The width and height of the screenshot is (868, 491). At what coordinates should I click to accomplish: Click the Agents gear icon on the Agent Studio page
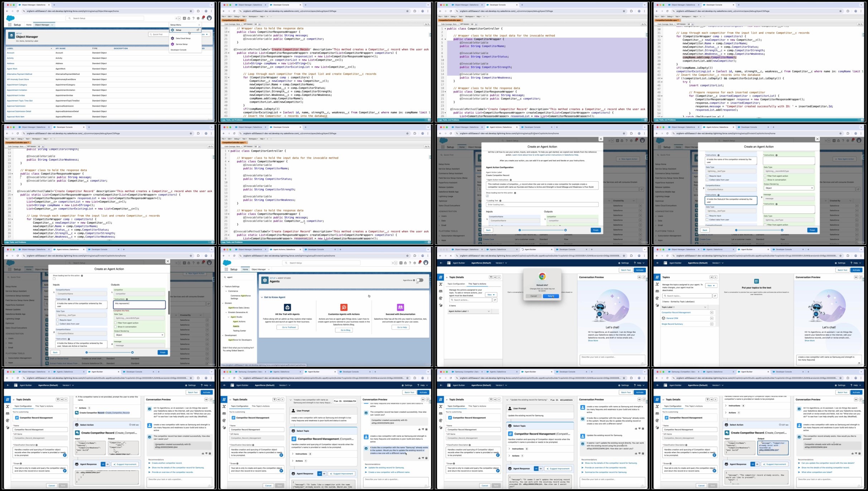click(265, 280)
